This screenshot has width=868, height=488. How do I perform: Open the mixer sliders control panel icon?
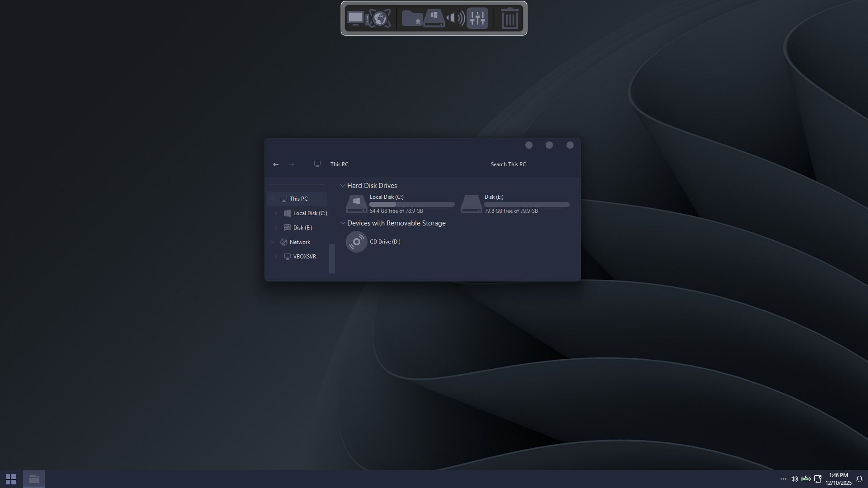click(x=477, y=19)
